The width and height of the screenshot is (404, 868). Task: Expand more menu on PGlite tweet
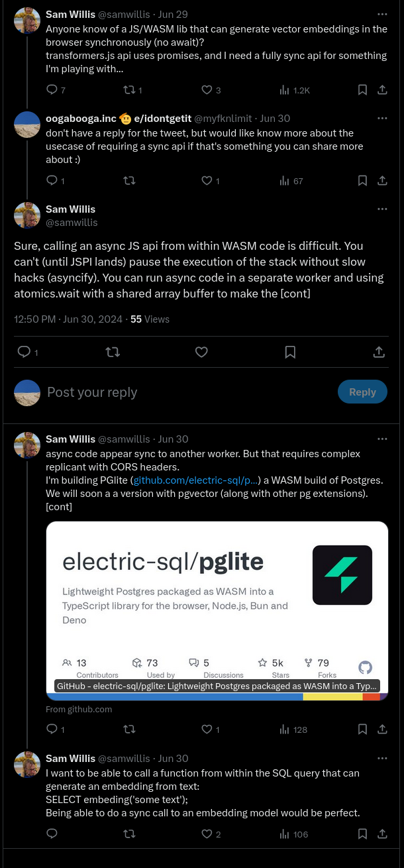coord(382,439)
